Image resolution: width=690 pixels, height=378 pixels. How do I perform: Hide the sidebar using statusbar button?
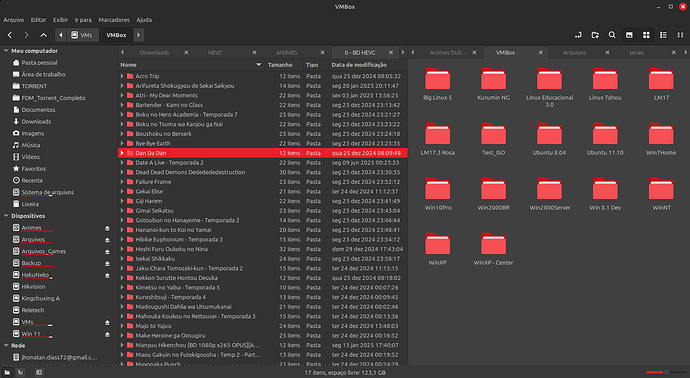[x=39, y=373]
